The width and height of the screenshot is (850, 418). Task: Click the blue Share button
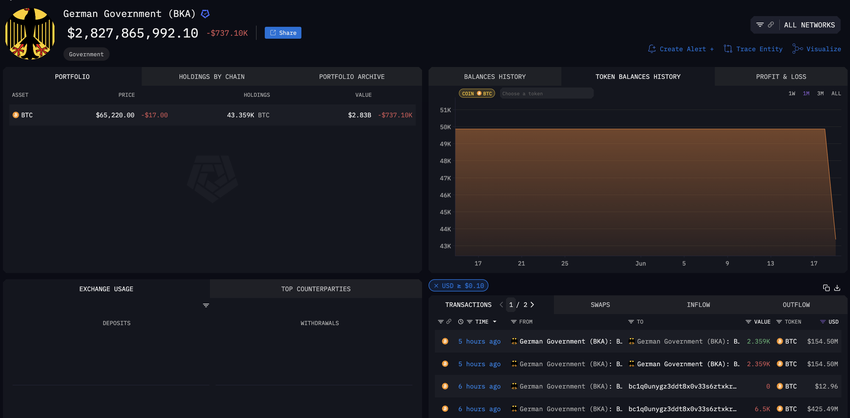click(282, 33)
